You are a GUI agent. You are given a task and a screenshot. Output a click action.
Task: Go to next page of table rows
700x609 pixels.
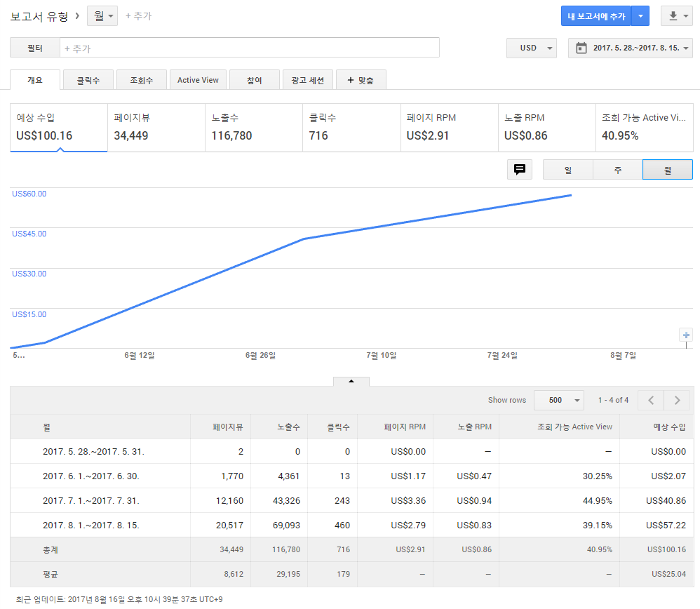(x=677, y=400)
